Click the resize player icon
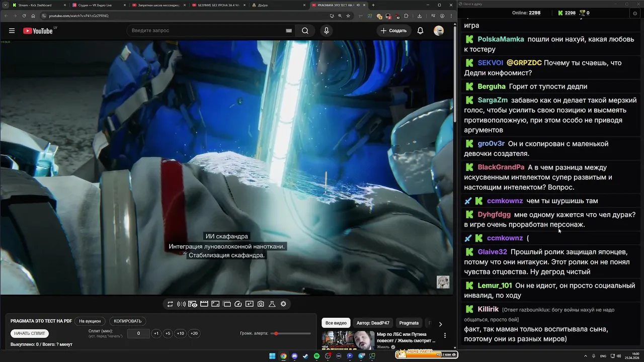 pyautogui.click(x=215, y=304)
